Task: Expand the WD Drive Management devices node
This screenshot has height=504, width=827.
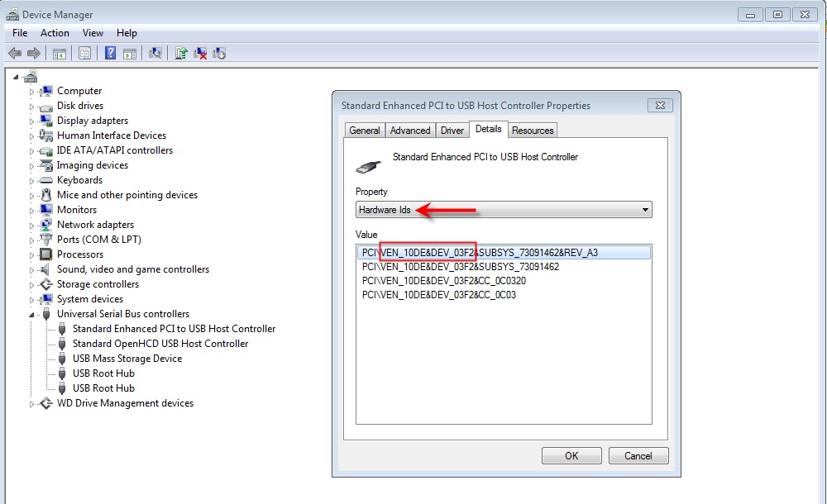Action: pyautogui.click(x=31, y=404)
